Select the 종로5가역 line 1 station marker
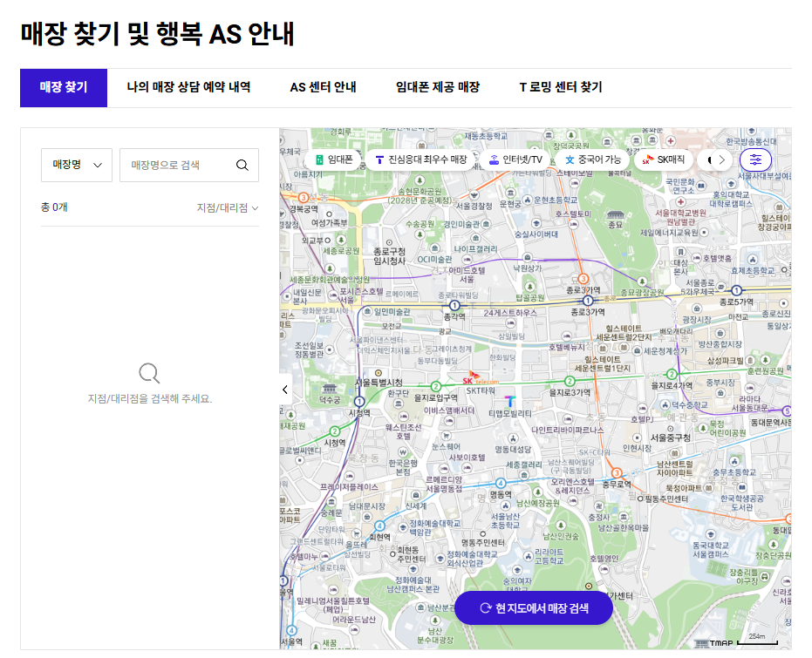The width and height of the screenshot is (812, 658). [736, 290]
